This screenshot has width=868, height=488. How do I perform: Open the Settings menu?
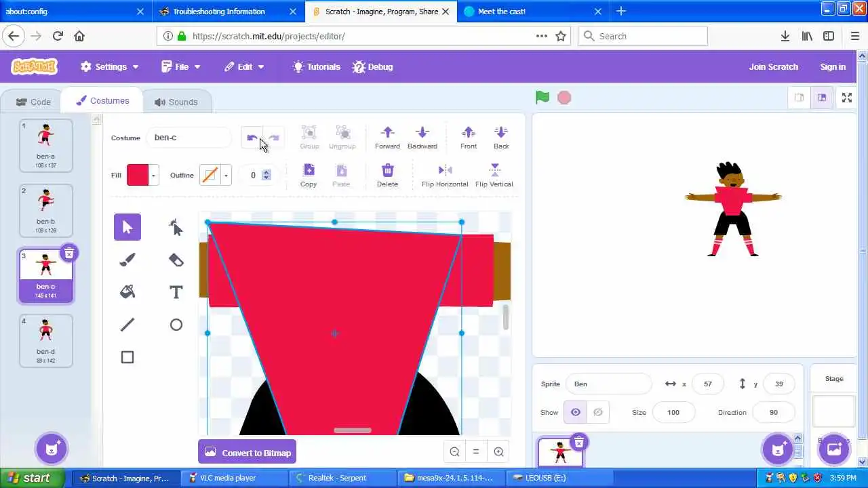tap(110, 66)
